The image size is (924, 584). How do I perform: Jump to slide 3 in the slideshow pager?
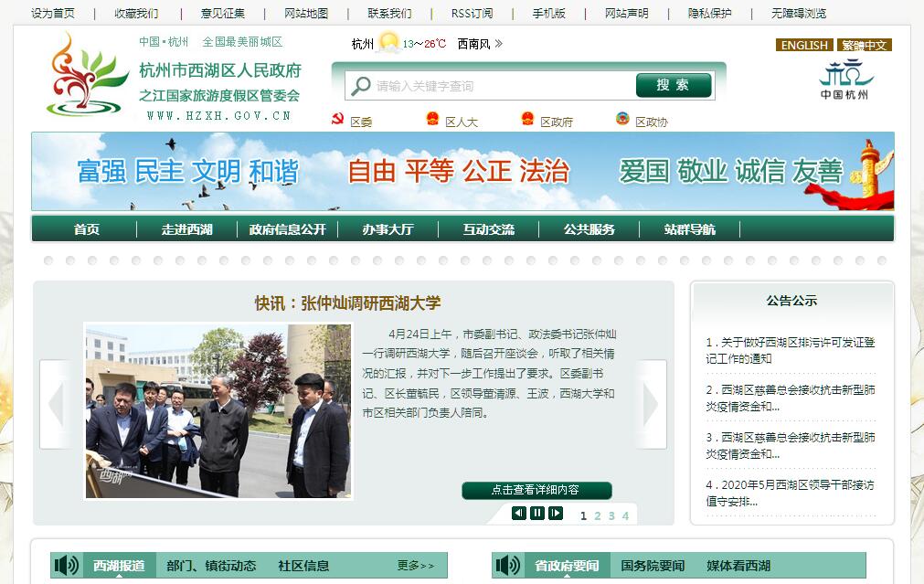point(611,515)
